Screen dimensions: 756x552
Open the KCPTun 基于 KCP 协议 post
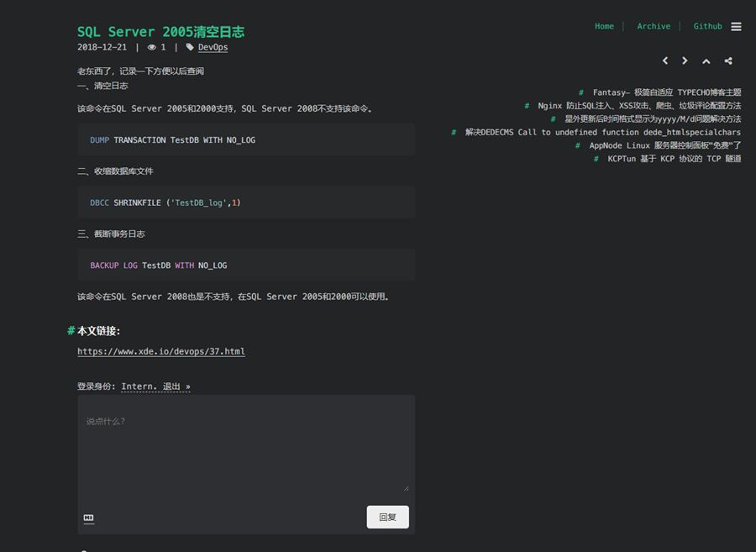(x=674, y=159)
